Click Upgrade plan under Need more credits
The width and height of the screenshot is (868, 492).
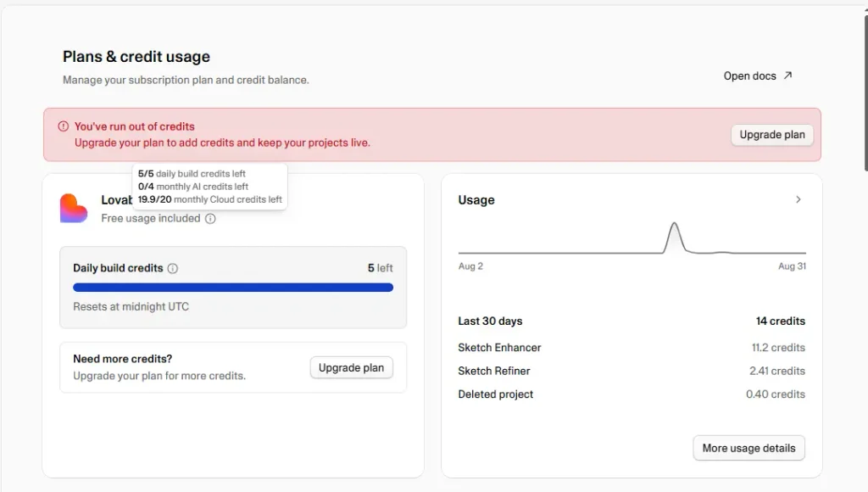tap(351, 368)
